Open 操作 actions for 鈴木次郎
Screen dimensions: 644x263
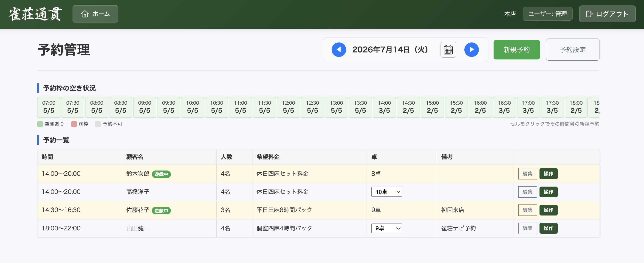[548, 173]
